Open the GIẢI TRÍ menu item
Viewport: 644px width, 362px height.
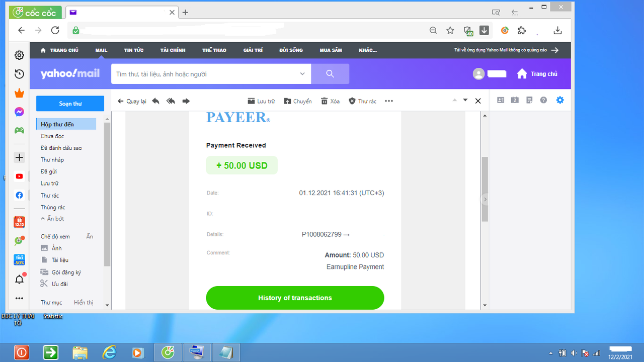(253, 50)
